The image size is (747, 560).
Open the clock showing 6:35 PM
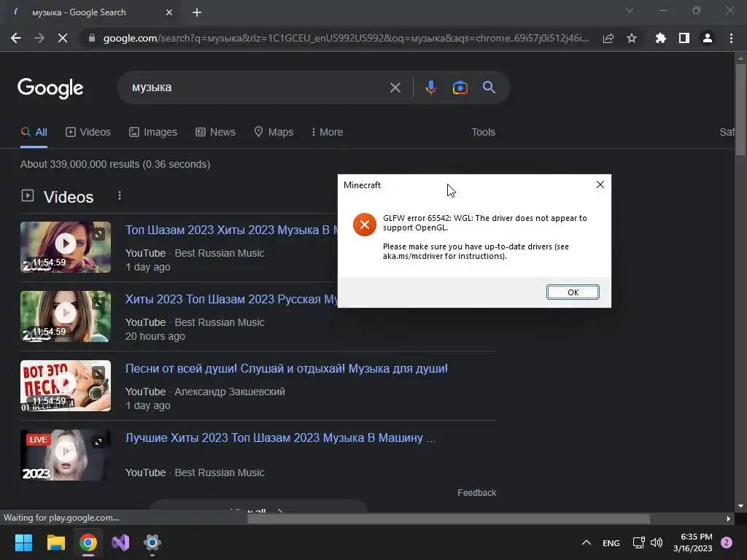(693, 542)
